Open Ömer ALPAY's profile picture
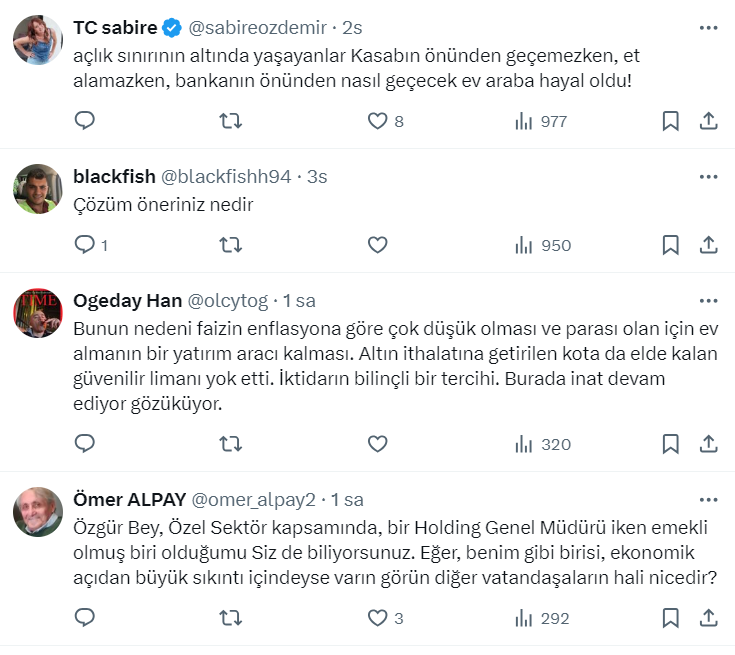This screenshot has width=735, height=655. point(38,511)
